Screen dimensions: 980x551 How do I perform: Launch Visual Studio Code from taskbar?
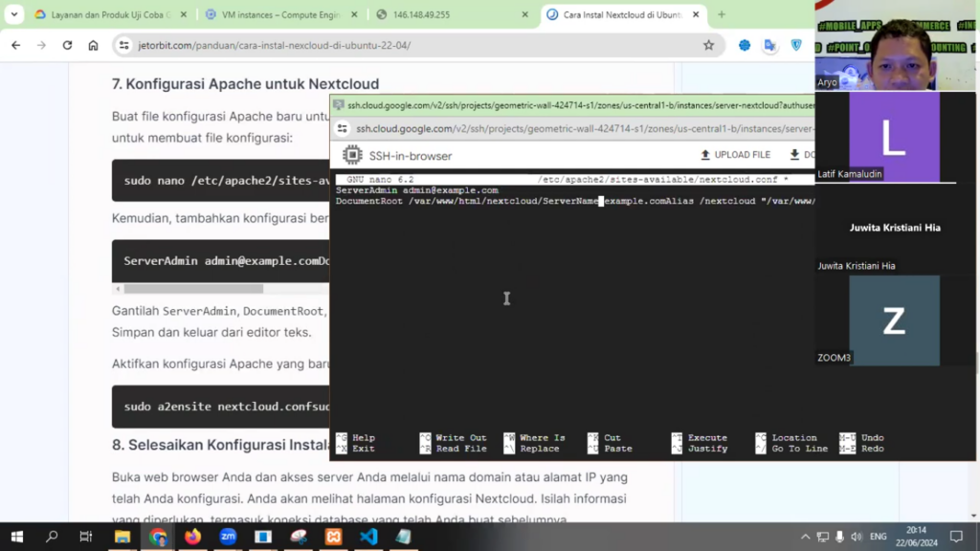click(368, 537)
